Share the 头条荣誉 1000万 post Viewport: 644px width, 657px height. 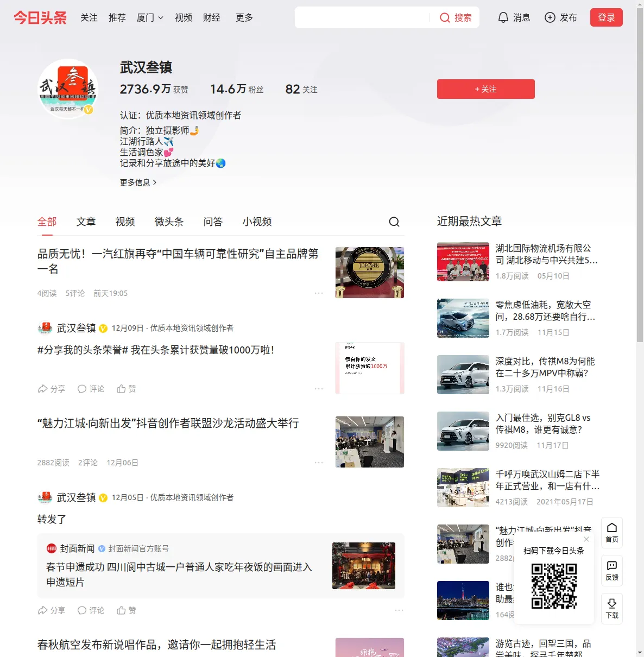tap(52, 389)
